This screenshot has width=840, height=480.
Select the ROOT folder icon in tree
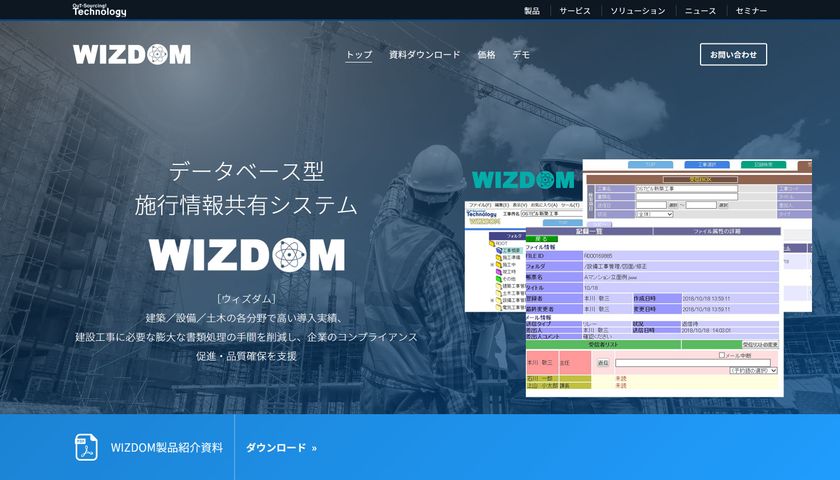click(492, 244)
